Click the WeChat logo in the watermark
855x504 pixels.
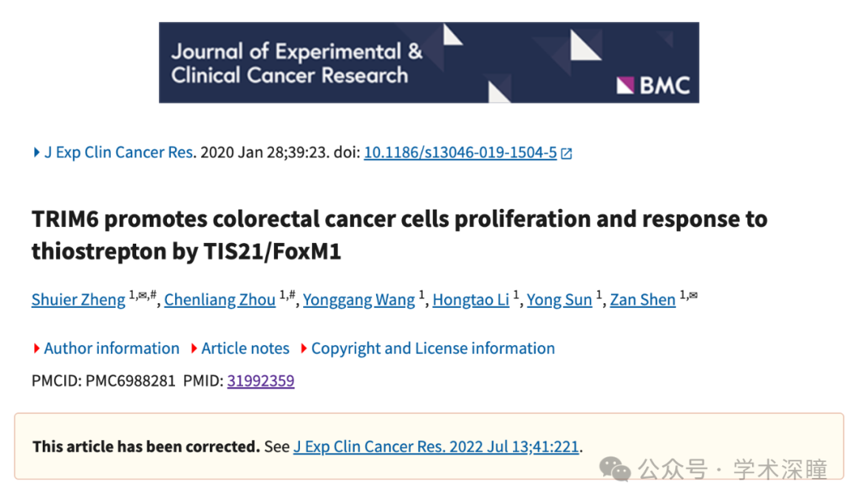616,469
